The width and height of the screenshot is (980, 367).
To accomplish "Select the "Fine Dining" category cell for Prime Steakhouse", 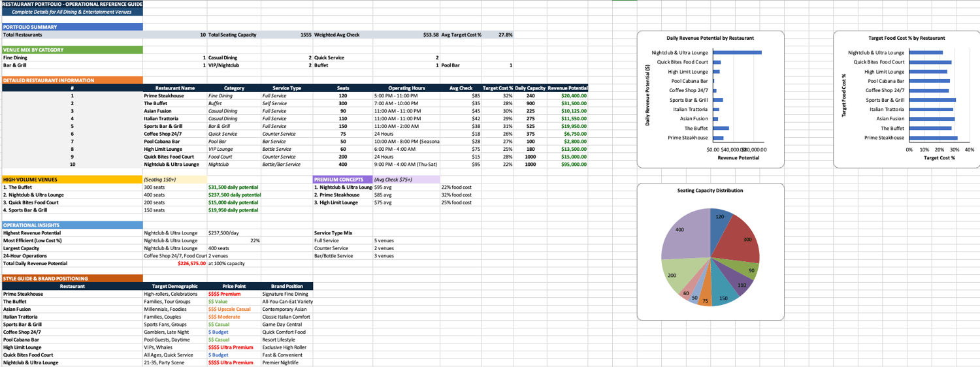I will click(x=234, y=96).
